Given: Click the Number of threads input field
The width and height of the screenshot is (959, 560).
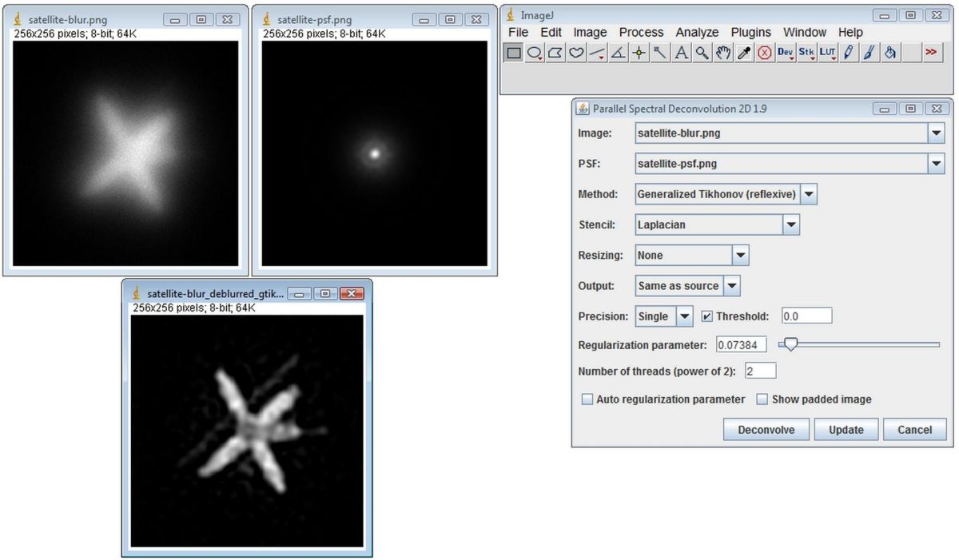Looking at the screenshot, I should (x=760, y=371).
